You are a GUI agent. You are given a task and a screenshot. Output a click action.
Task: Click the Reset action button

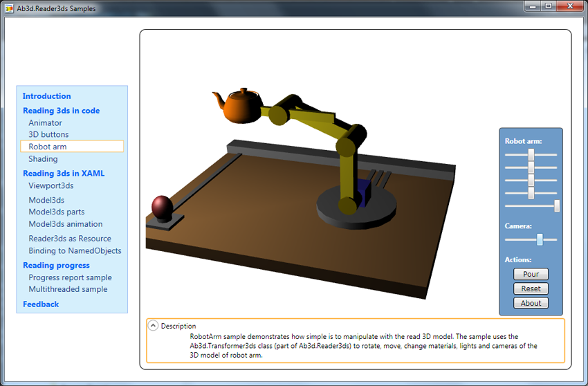(531, 288)
